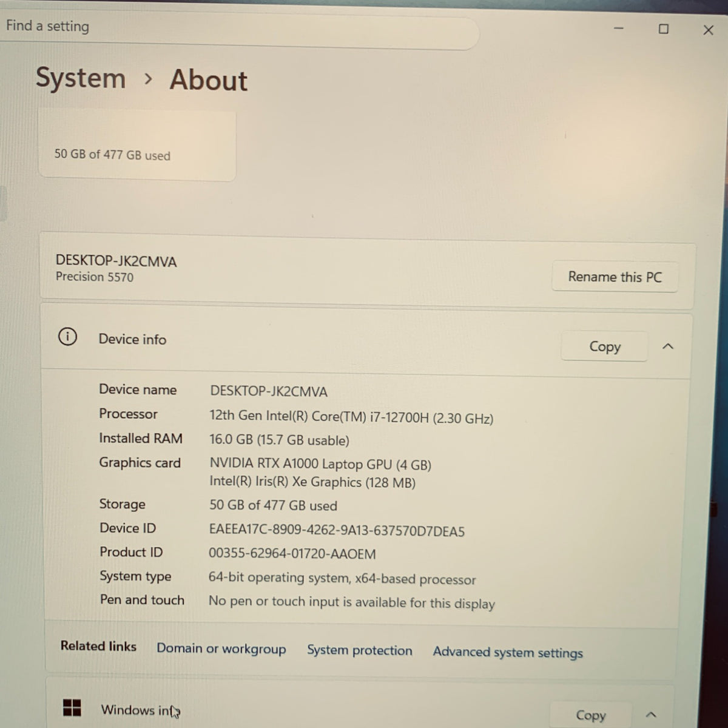The height and width of the screenshot is (728, 728).
Task: Click the Graphics card label
Action: [x=140, y=463]
